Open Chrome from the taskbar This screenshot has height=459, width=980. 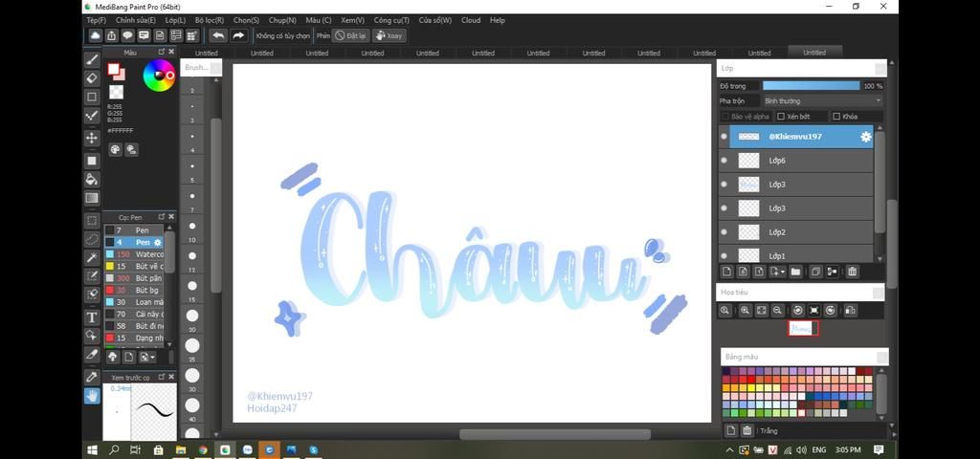coord(203,449)
